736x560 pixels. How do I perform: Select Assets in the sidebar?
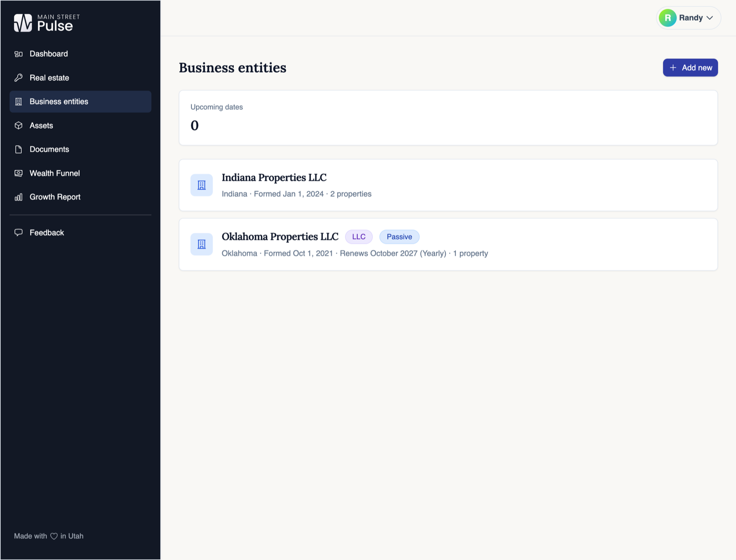coord(80,126)
